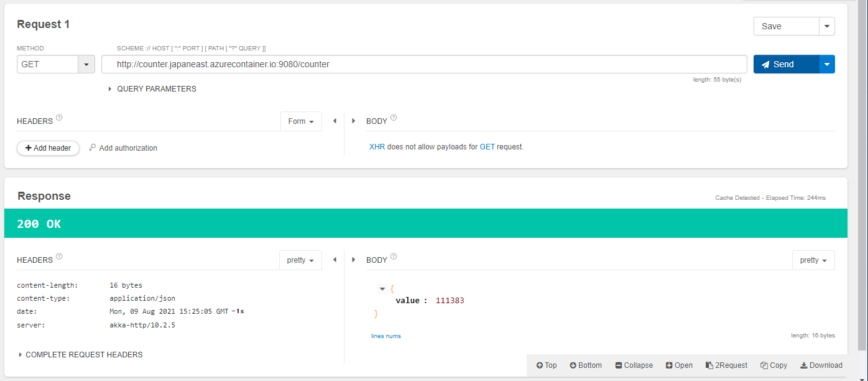
Task: Click the Save button
Action: coord(786,26)
